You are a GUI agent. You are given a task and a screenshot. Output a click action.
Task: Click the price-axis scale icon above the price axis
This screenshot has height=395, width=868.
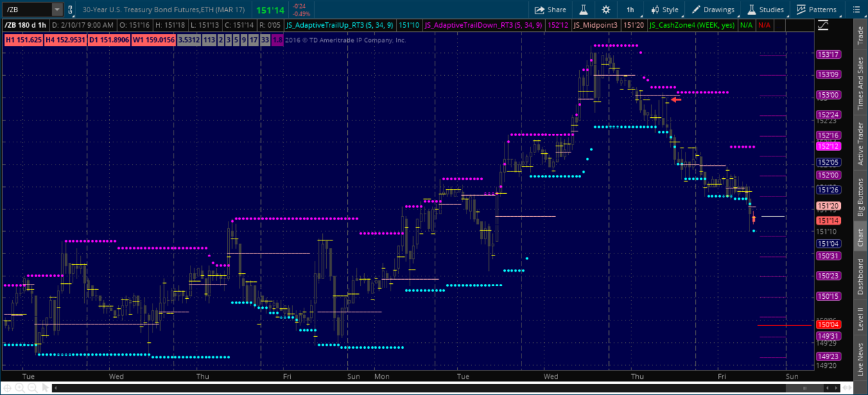click(x=823, y=25)
